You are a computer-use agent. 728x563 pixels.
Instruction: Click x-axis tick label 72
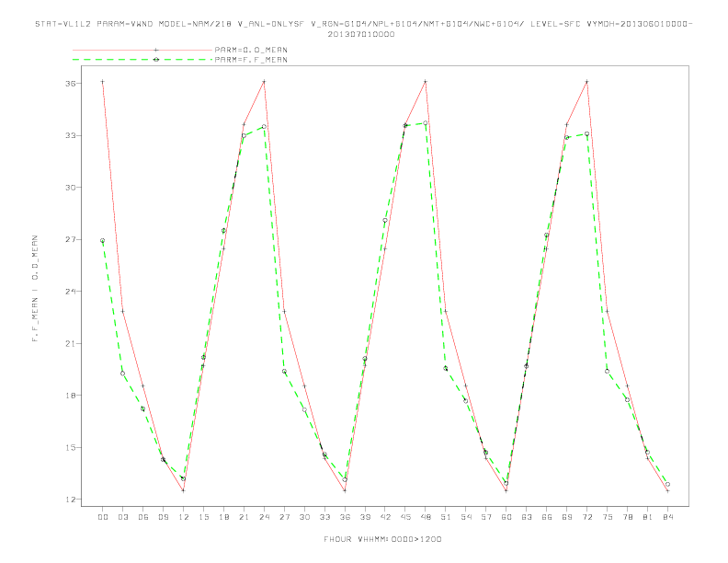click(x=587, y=517)
